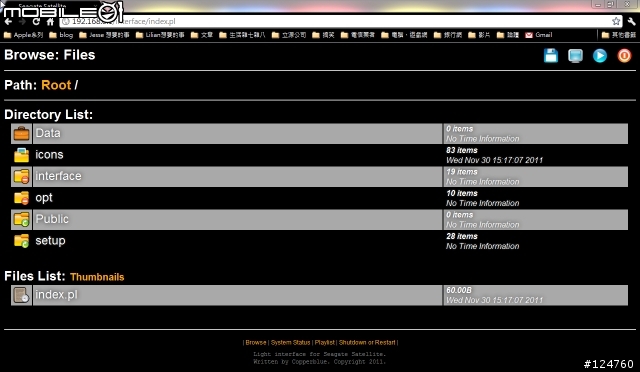Click the icons row date 'Wed Nov 30 15:17:07 2011'
This screenshot has height=372, width=640.
pos(494,160)
